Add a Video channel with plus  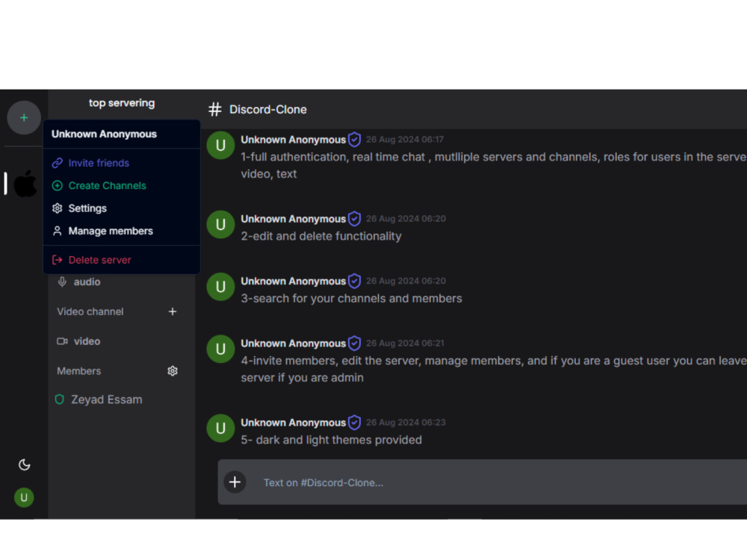pos(173,311)
